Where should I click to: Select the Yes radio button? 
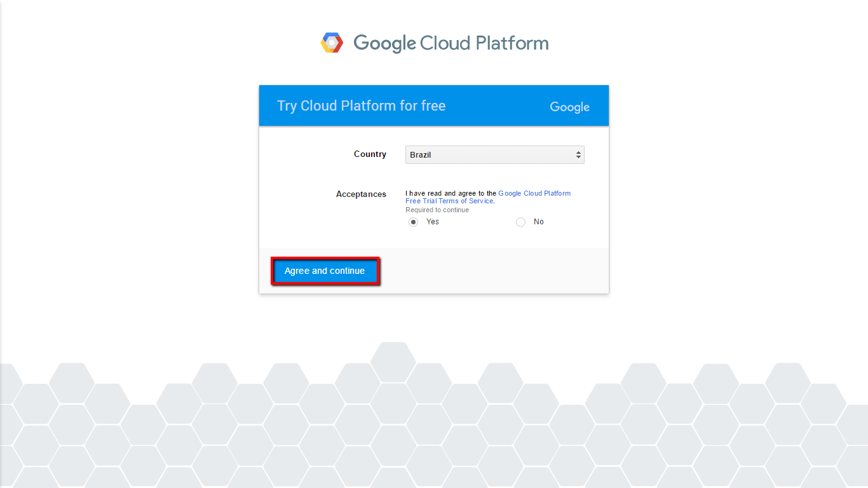click(414, 222)
